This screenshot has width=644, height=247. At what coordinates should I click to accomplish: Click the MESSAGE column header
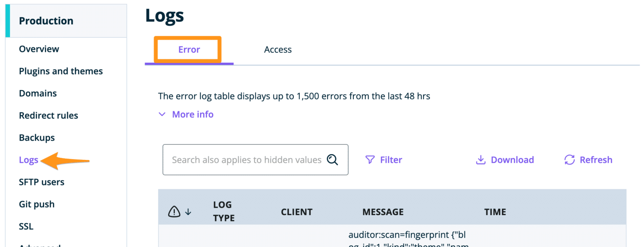click(383, 212)
